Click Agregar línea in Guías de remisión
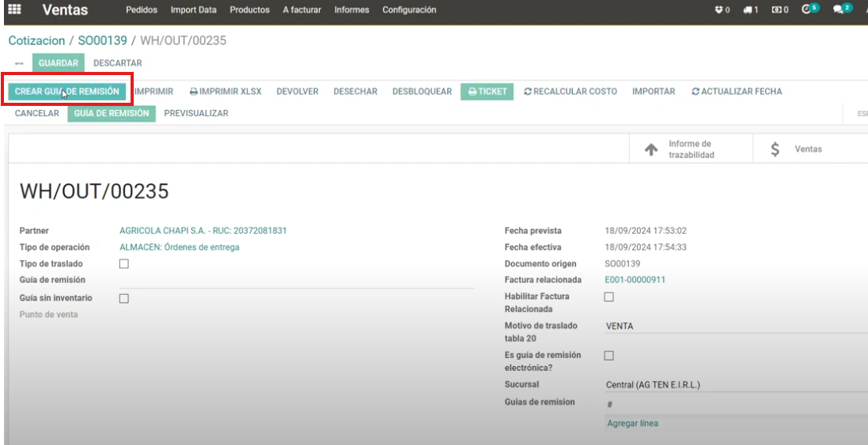 (632, 424)
